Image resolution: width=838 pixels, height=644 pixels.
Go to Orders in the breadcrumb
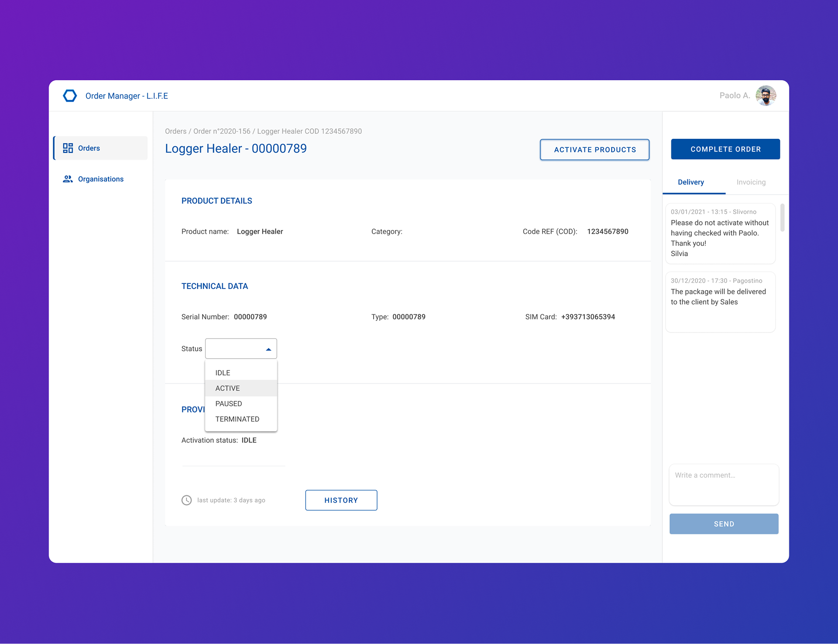coord(175,131)
